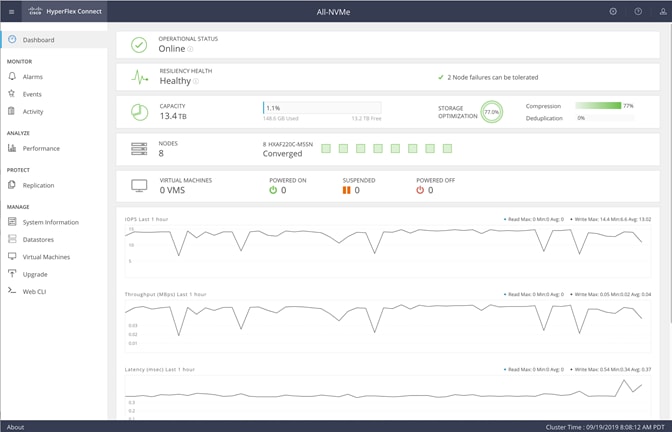The width and height of the screenshot is (672, 432).
Task: Click the System Information icon
Action: [12, 222]
